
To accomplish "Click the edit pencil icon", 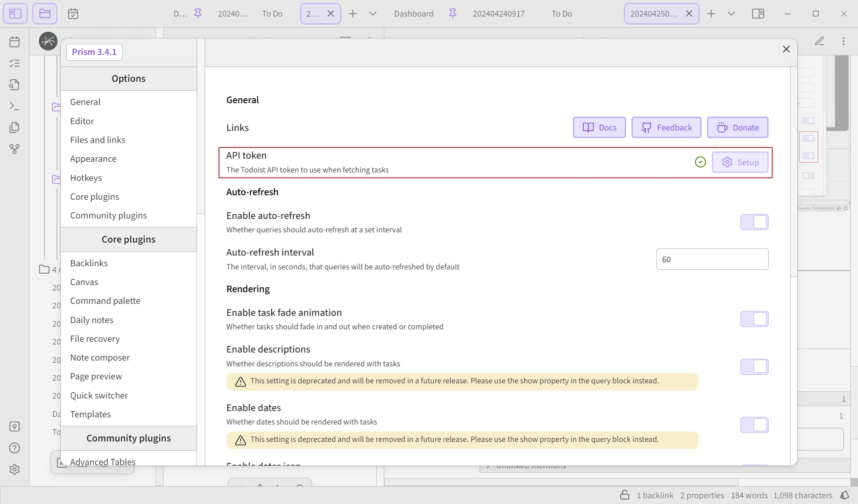I will tap(820, 41).
